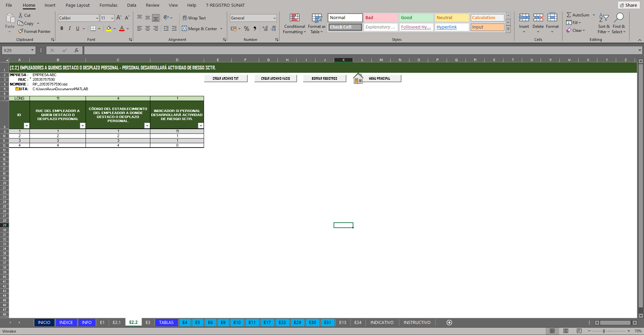Decrease font size with the small A icon
644x335 pixels.
[127, 18]
